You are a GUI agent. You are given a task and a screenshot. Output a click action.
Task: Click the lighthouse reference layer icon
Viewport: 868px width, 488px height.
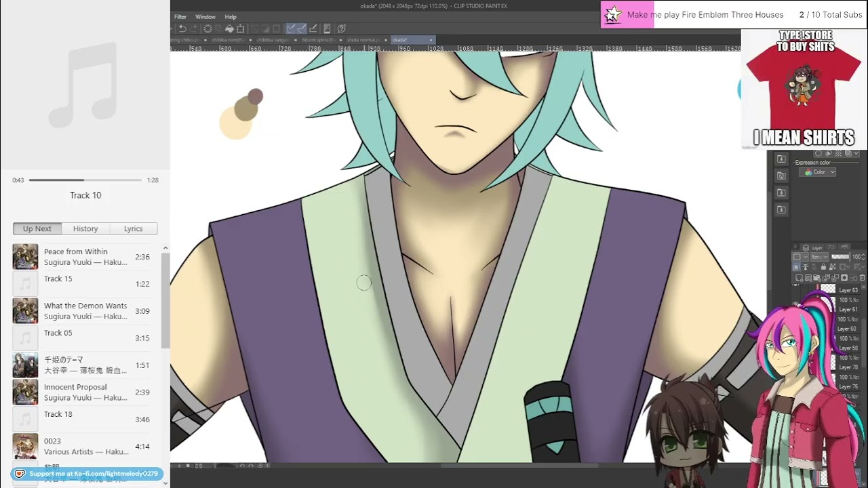805,267
